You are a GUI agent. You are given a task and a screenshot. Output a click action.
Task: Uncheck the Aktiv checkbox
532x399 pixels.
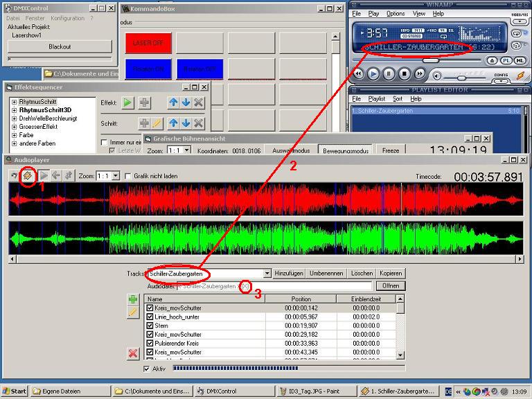pos(146,369)
